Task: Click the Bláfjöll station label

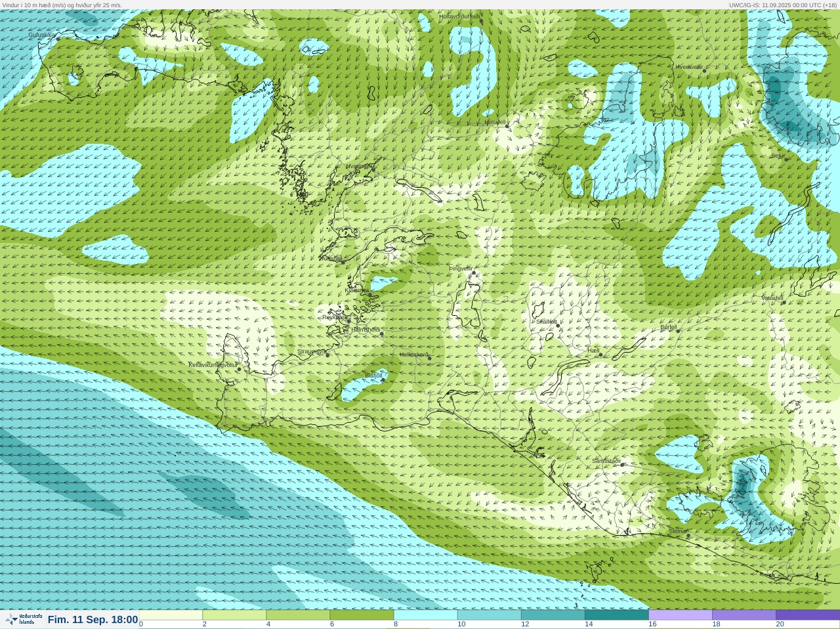Action: coord(373,376)
